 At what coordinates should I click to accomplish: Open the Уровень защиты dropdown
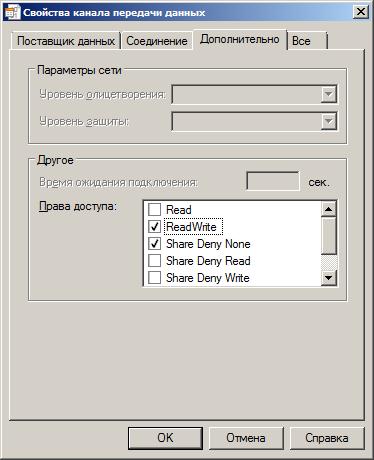[x=328, y=122]
